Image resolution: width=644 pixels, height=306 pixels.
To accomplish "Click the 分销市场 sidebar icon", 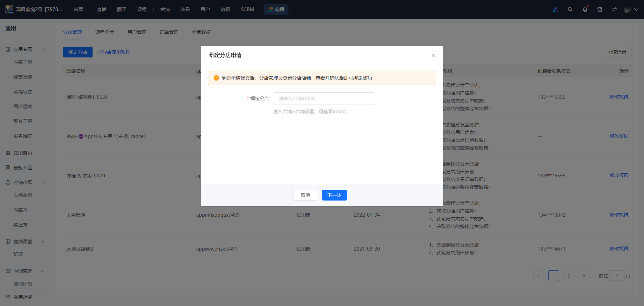I will point(8,182).
